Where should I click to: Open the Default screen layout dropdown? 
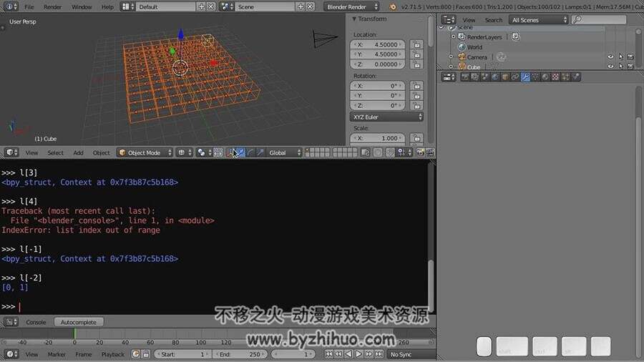129,6
